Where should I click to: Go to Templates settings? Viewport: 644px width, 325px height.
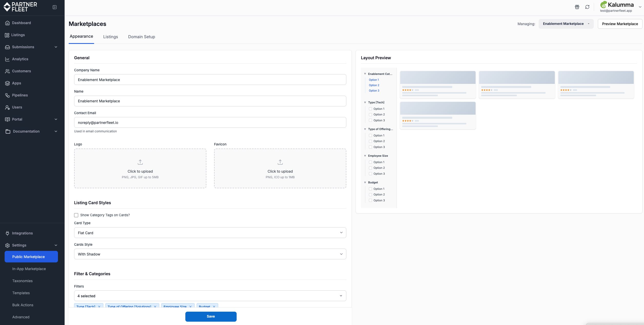click(x=21, y=293)
